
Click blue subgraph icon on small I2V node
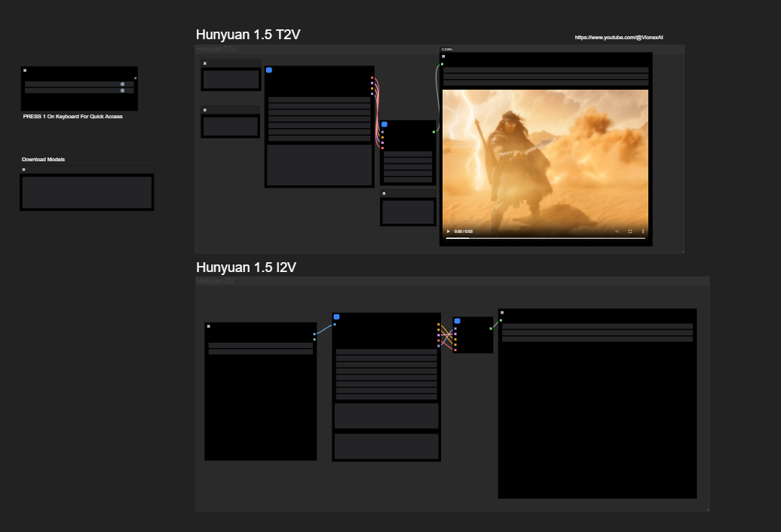458,321
